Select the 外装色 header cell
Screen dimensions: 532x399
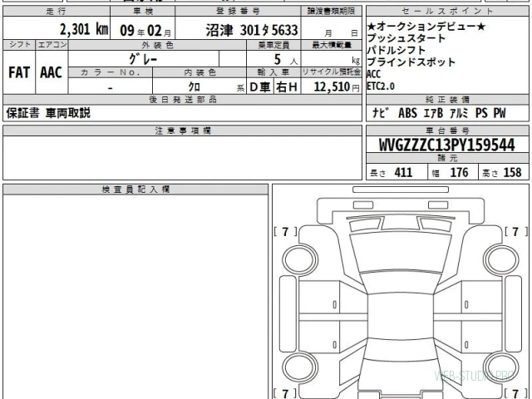tap(157, 45)
